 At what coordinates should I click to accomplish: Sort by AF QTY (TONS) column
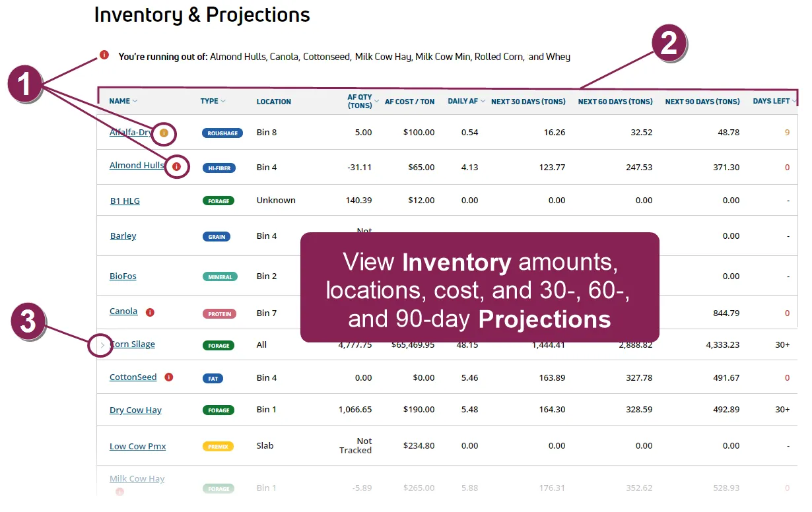pyautogui.click(x=363, y=101)
